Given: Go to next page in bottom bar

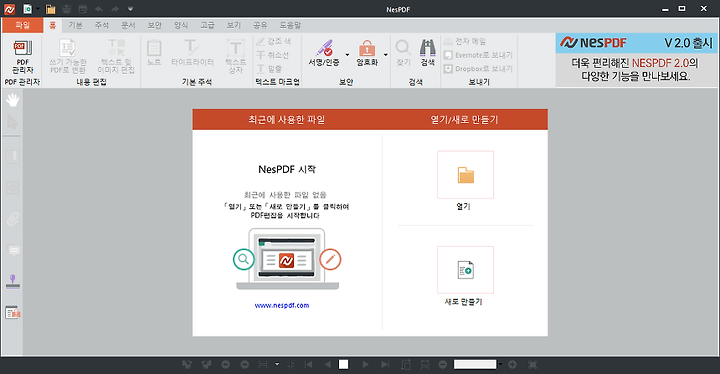Looking at the screenshot, I should click(x=366, y=365).
